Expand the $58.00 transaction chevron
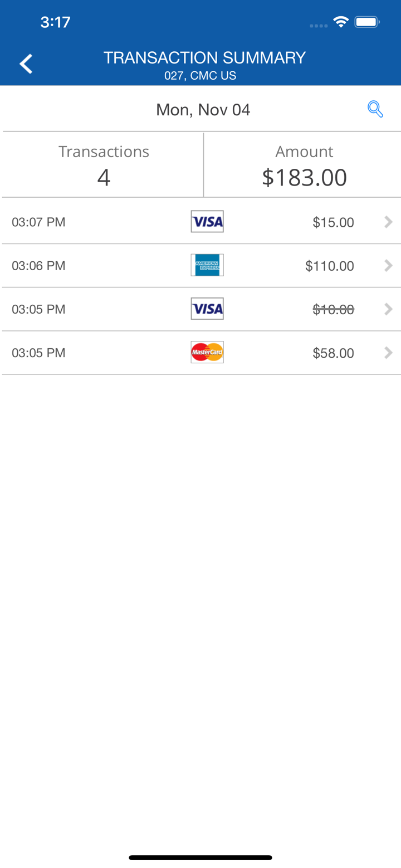Viewport: 401px width, 868px height. 389,353
